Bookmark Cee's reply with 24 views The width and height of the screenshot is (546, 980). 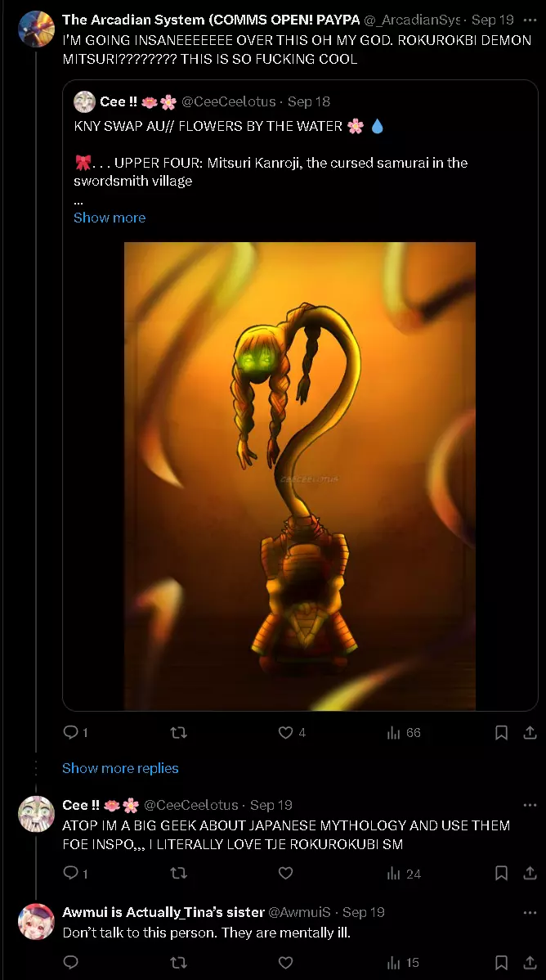[x=501, y=873]
